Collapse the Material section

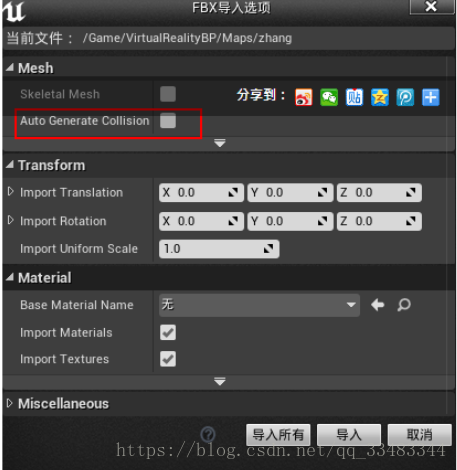tap(10, 277)
